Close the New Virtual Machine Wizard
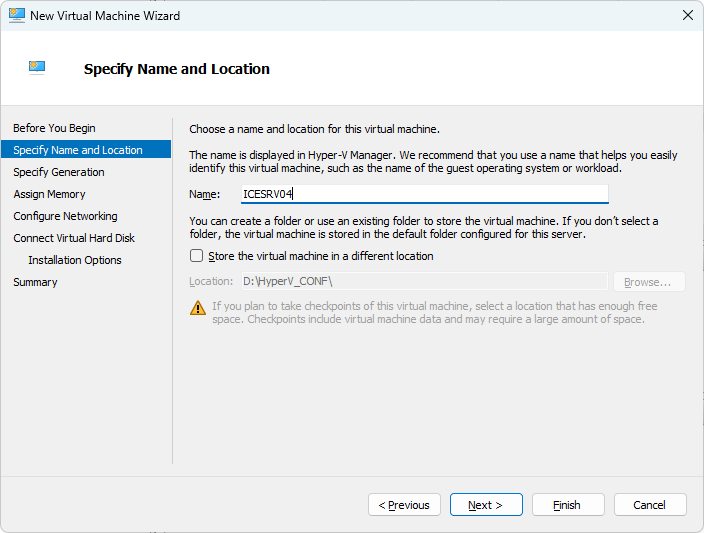 687,15
